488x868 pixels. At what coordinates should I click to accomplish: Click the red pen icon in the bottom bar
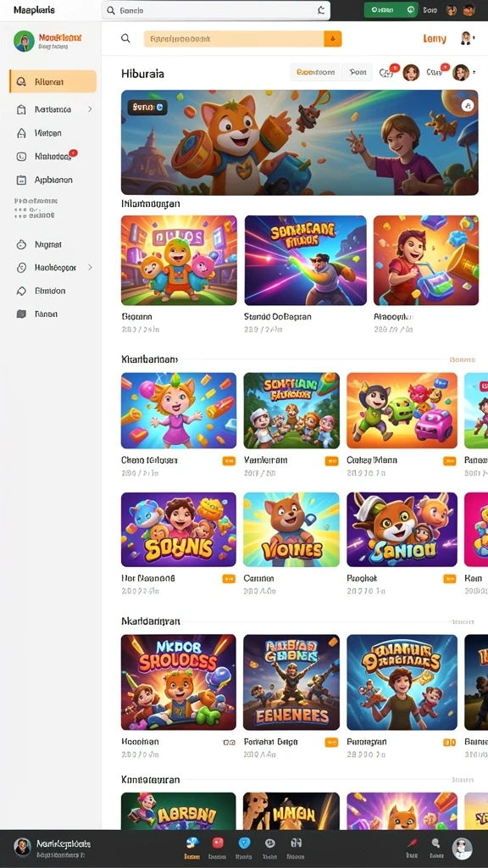[412, 843]
